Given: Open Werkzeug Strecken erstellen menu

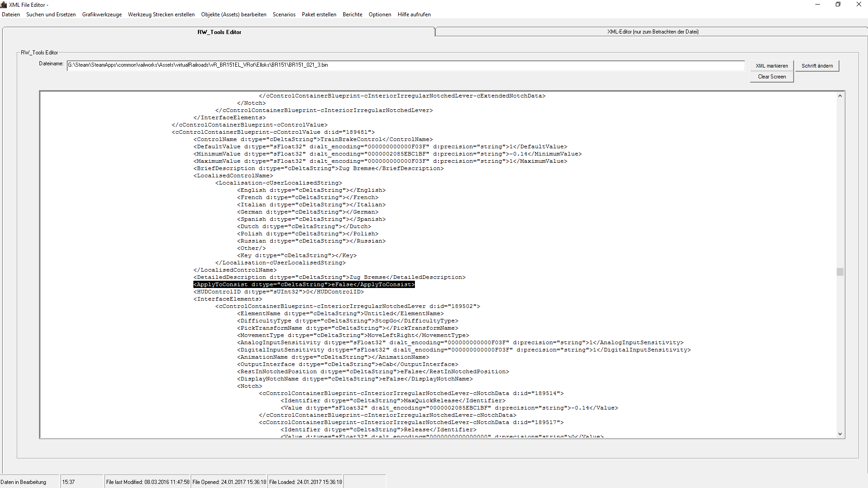Looking at the screenshot, I should [161, 15].
